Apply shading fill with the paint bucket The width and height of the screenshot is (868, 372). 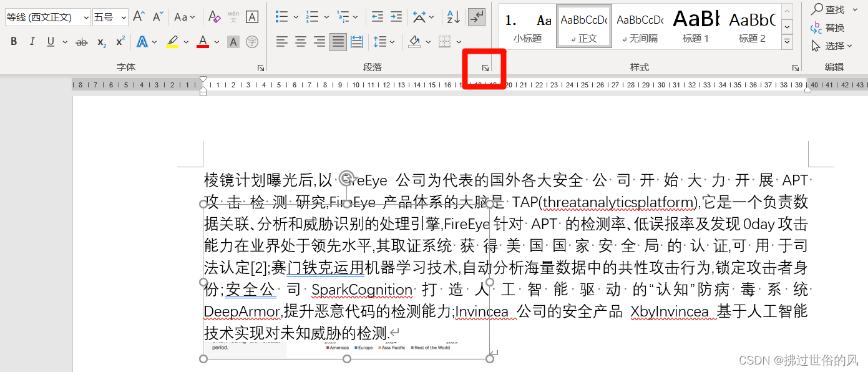(414, 42)
